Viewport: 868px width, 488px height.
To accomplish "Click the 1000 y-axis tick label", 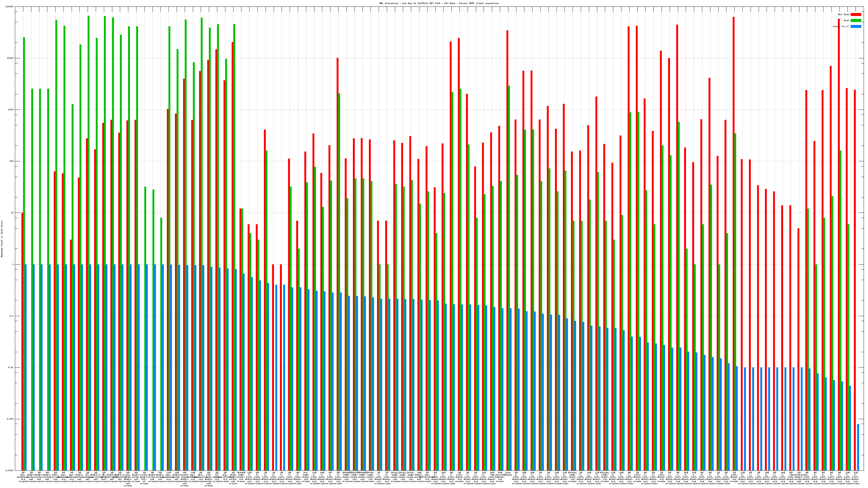I will coord(11,110).
